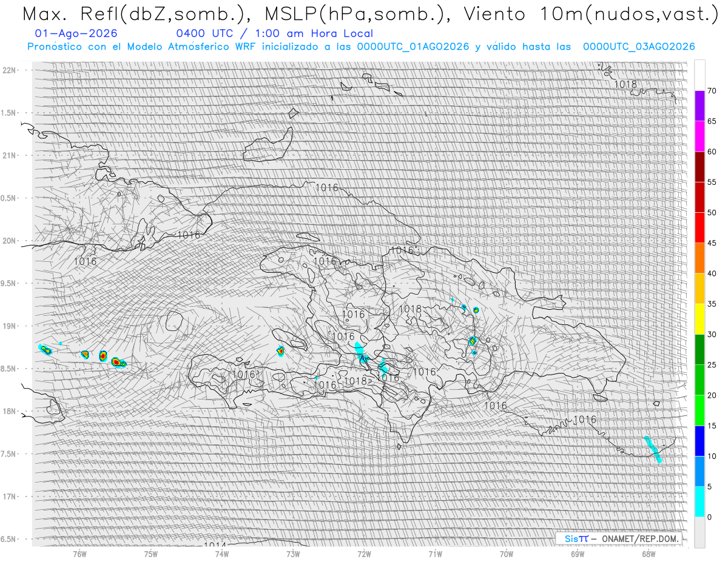Click the longitude label "71W"
The width and height of the screenshot is (728, 562).
point(436,554)
